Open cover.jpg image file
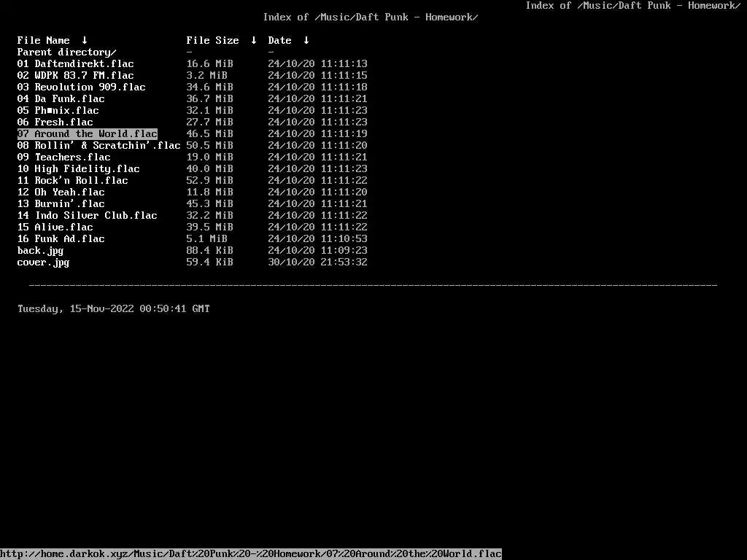Viewport: 747px width, 560px height. point(43,262)
